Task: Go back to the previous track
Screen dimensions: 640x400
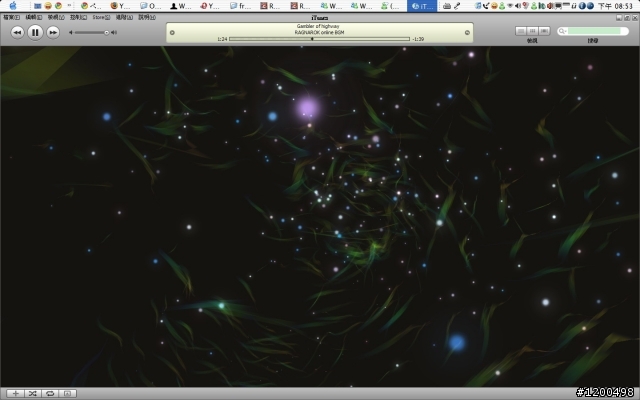Action: [x=17, y=32]
